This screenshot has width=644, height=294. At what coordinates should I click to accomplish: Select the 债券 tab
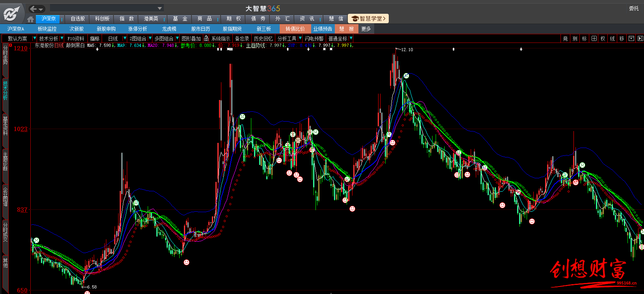click(x=258, y=19)
